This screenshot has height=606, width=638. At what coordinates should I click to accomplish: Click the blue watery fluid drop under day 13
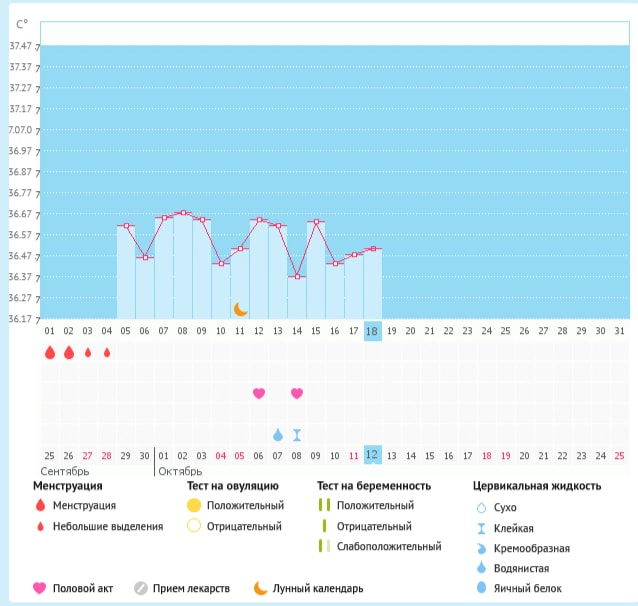pyautogui.click(x=278, y=435)
